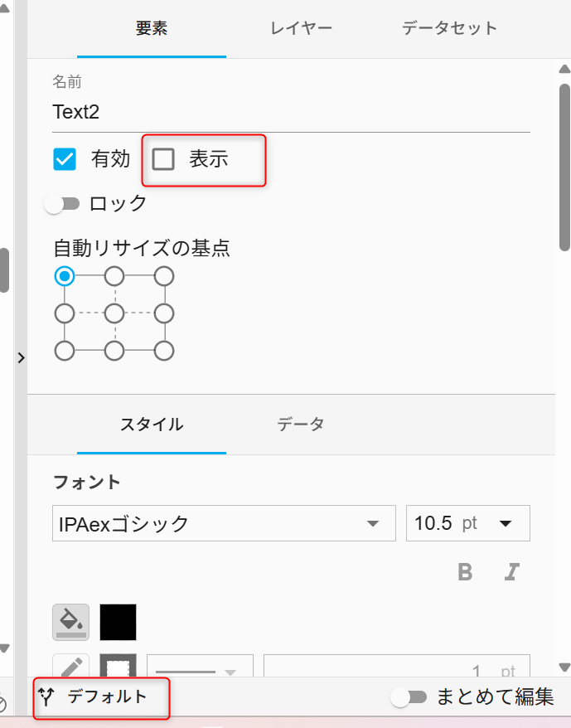Open the IPAexゴシック font dropdown
The image size is (571, 728).
[224, 523]
